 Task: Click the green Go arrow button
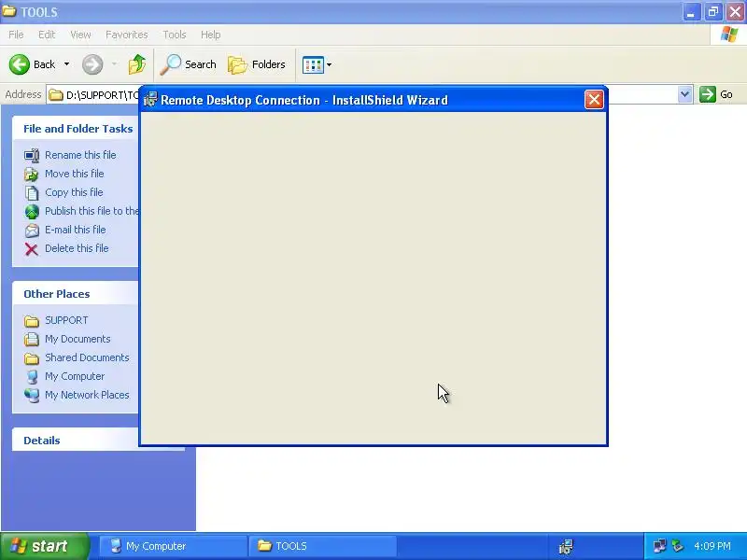tap(708, 94)
